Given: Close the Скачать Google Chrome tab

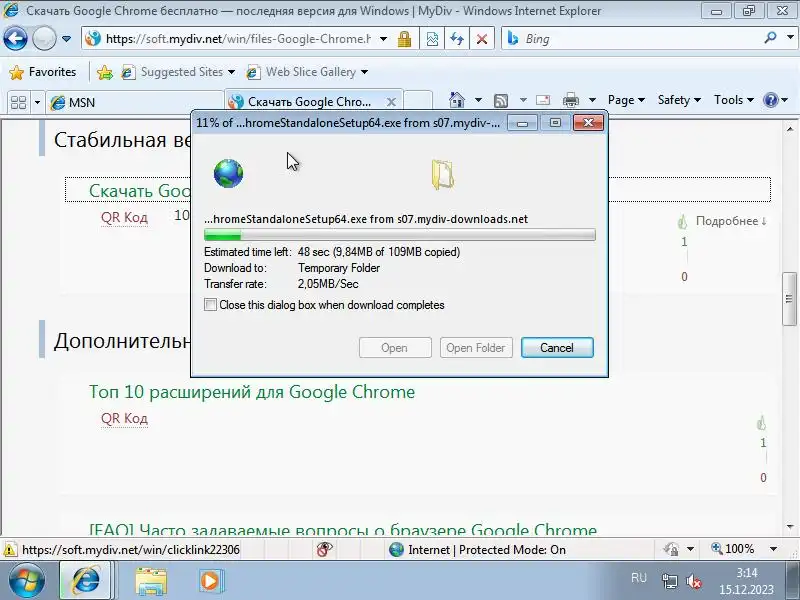Looking at the screenshot, I should tap(391, 102).
